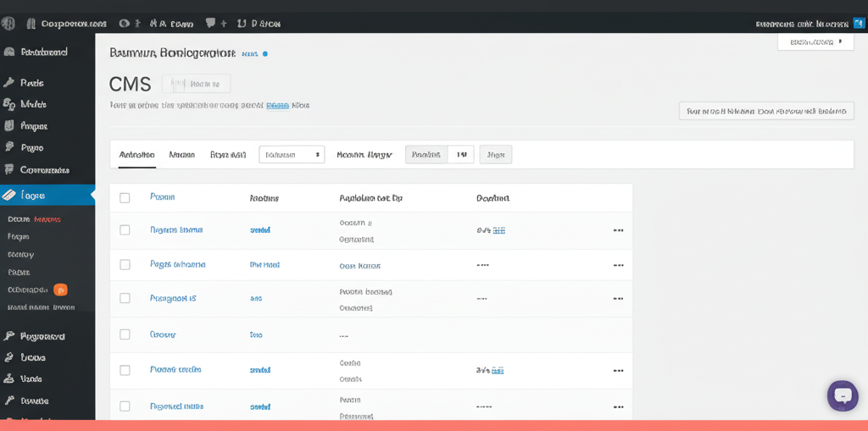This screenshot has width=868, height=431.
Task: Click the wide button above the filter bar
Action: [x=766, y=111]
